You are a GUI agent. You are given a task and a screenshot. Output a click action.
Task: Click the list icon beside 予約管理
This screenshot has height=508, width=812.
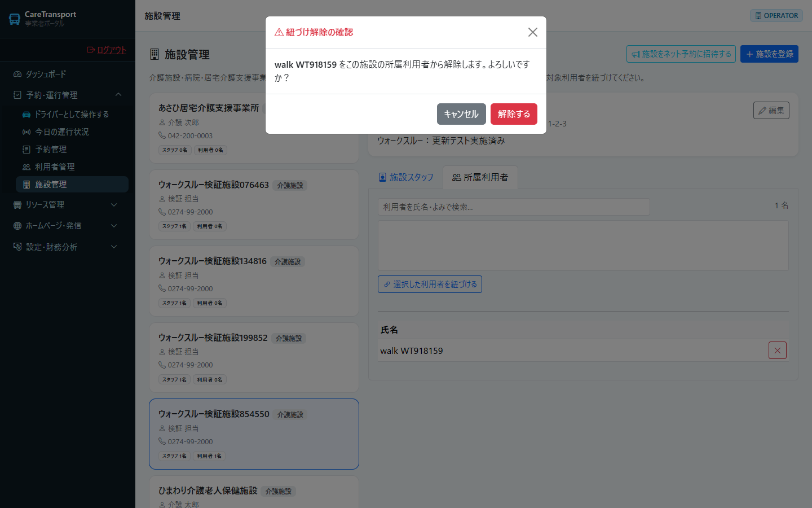tap(27, 150)
